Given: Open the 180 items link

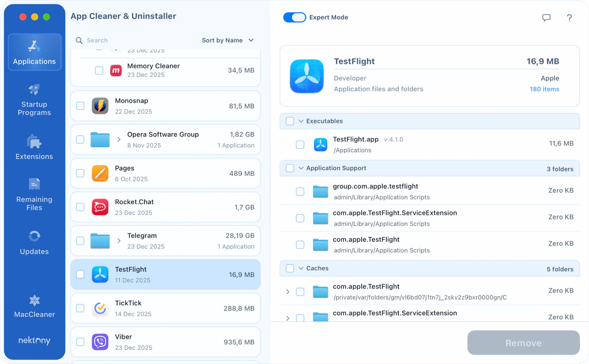Looking at the screenshot, I should (x=544, y=89).
